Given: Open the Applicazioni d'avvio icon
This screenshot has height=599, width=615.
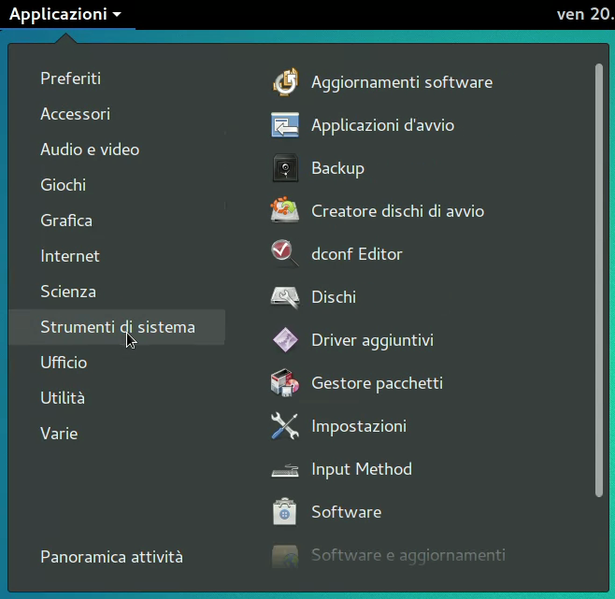Looking at the screenshot, I should 285,125.
